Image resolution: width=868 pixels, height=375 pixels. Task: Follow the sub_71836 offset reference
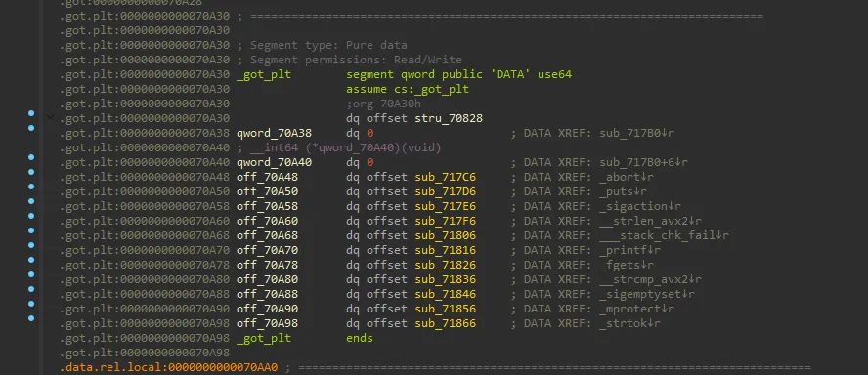[445, 279]
